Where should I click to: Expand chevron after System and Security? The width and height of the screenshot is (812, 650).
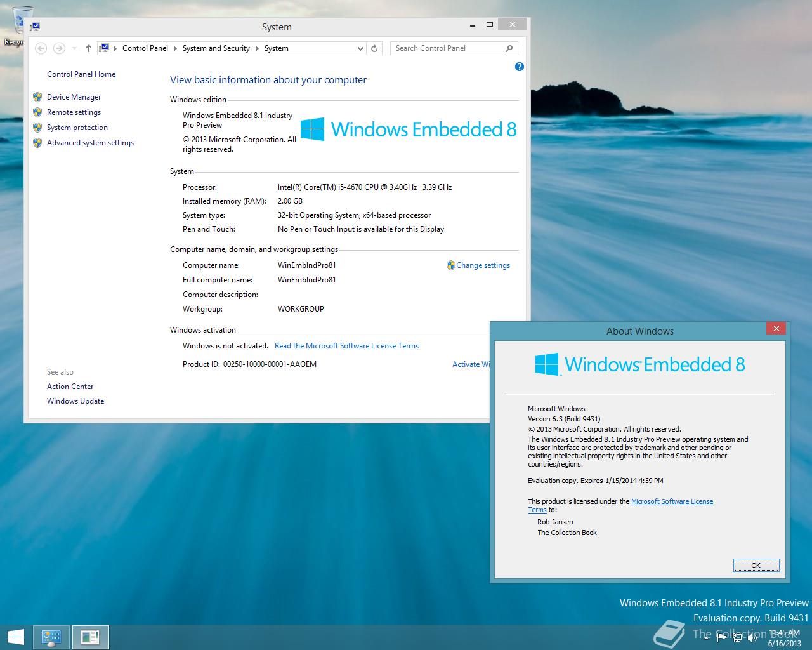pos(257,48)
